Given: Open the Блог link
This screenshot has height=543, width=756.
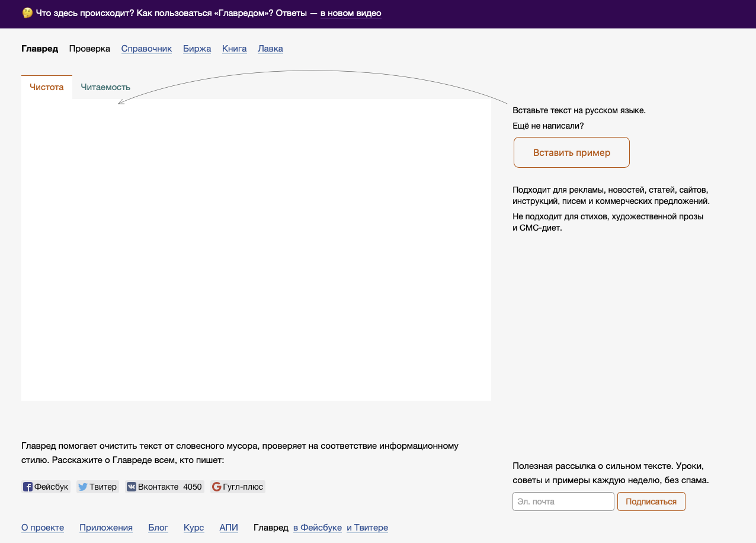Looking at the screenshot, I should pyautogui.click(x=158, y=528).
